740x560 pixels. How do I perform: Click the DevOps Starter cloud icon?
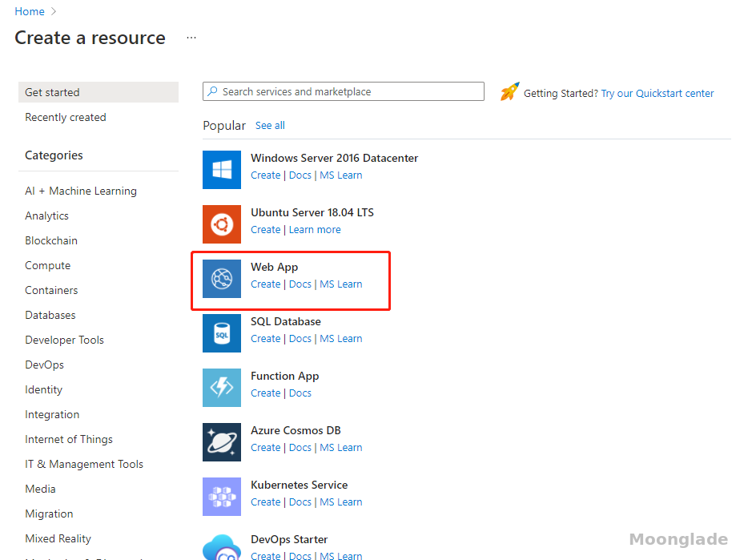click(x=221, y=546)
